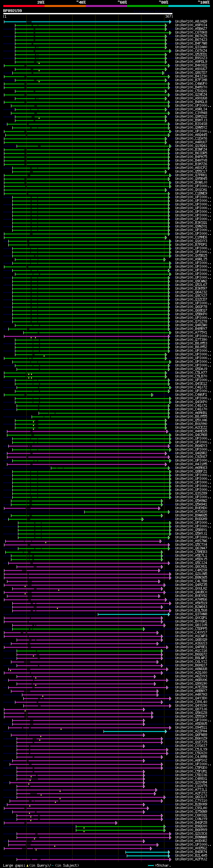Click hit UniRef100_Q64232
This screenshot has height=868, width=213.
pyautogui.click(x=191, y=292)
